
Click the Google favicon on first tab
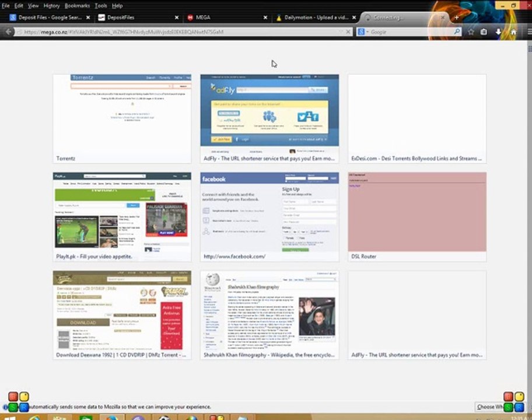coord(13,17)
